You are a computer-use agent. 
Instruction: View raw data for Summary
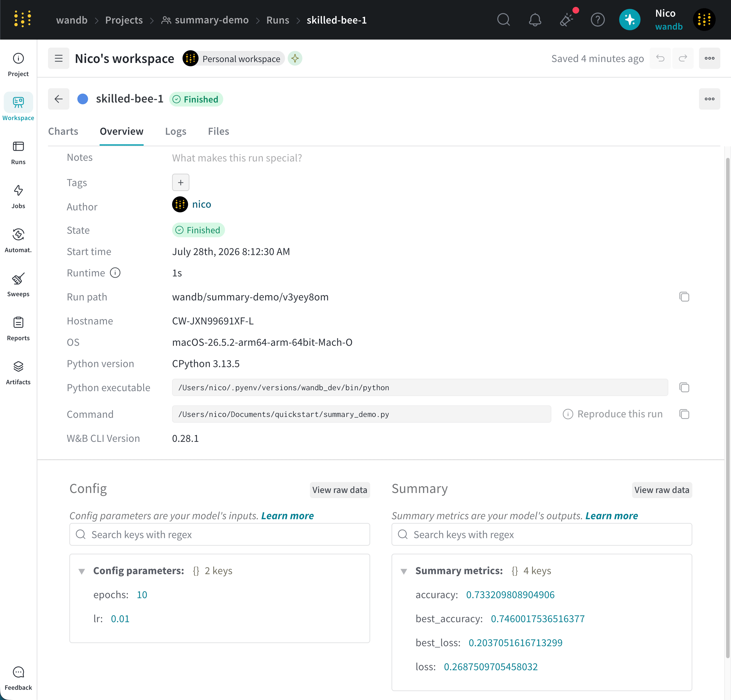662,490
